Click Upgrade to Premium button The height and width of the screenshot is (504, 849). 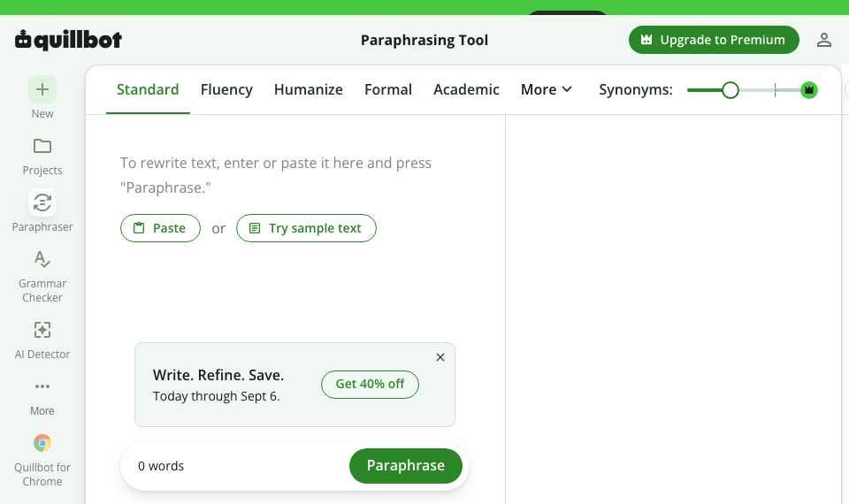tap(714, 40)
